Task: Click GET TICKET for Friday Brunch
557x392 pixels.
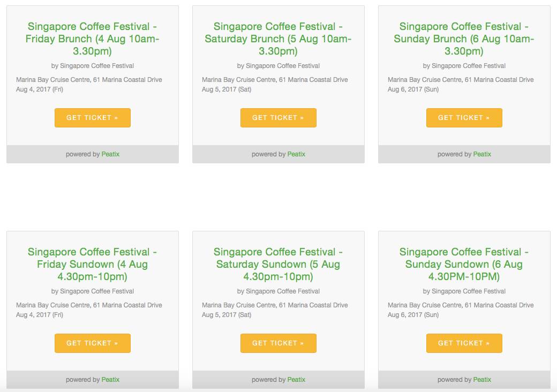Action: pos(92,118)
